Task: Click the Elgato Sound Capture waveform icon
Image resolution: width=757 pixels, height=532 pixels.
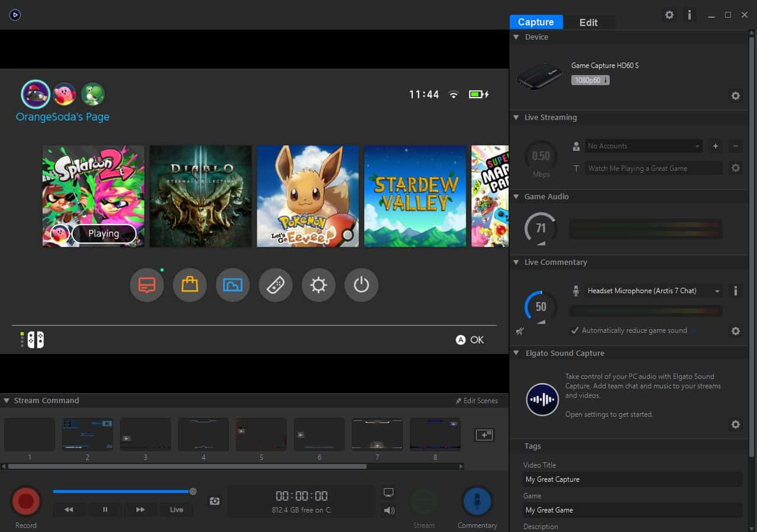Action: [542, 400]
